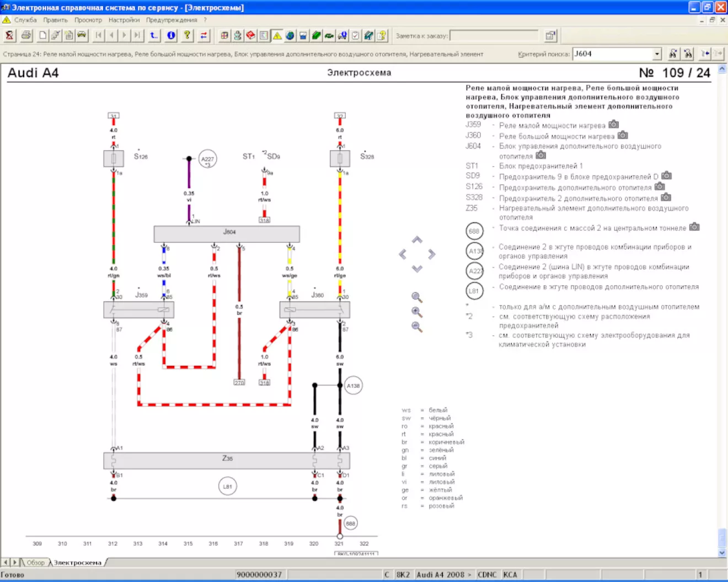
Task: Click the blue arrow previous-result icon
Action: point(705,54)
